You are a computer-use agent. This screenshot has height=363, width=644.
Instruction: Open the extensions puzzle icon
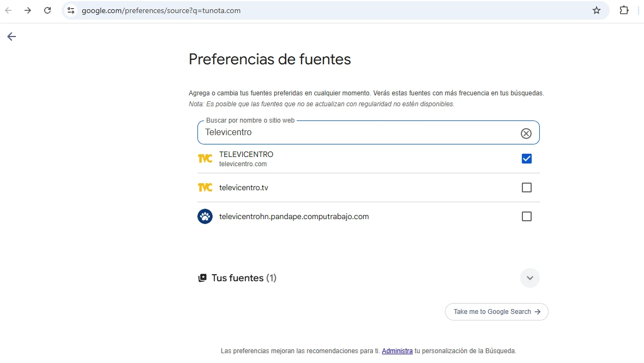pos(624,10)
